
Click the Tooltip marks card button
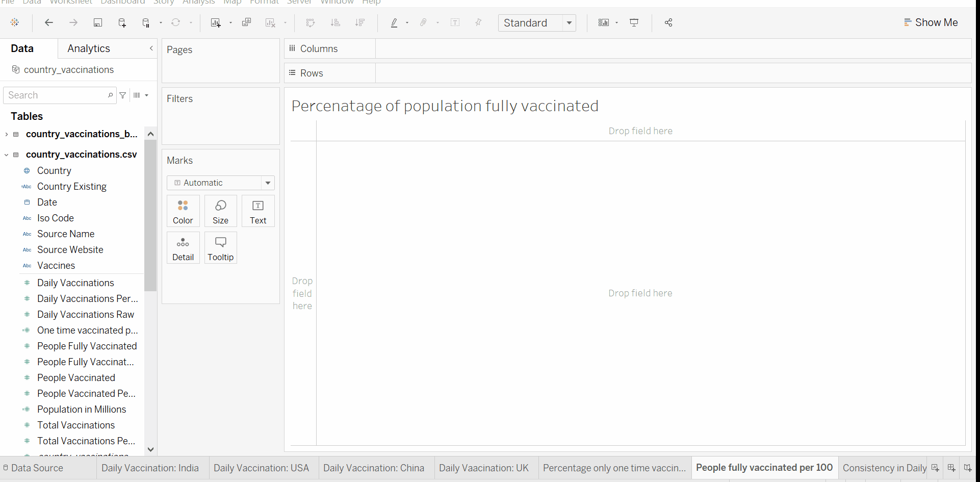point(221,248)
